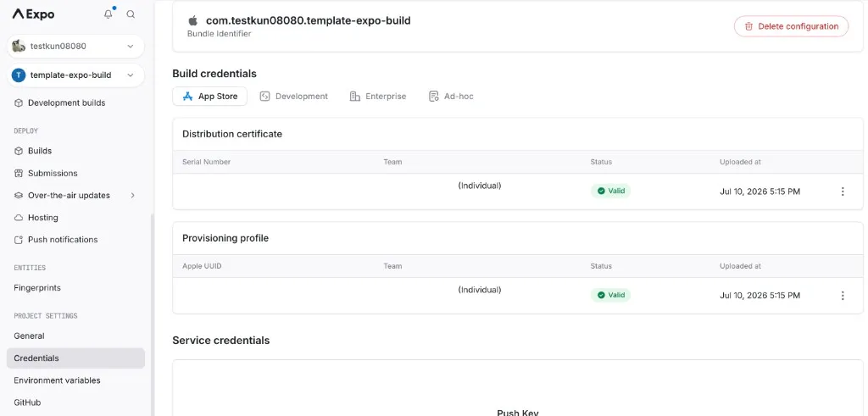
Task: Click the Submissions store icon
Action: 19,173
